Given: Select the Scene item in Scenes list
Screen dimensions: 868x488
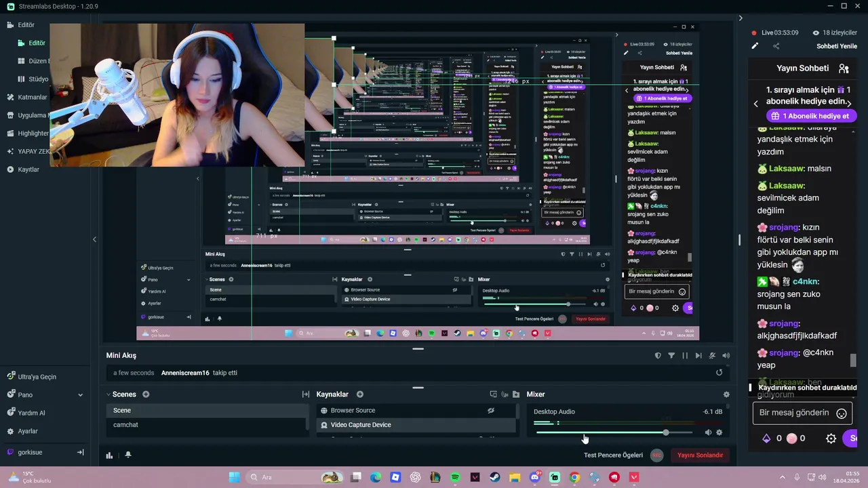Looking at the screenshot, I should click(207, 410).
